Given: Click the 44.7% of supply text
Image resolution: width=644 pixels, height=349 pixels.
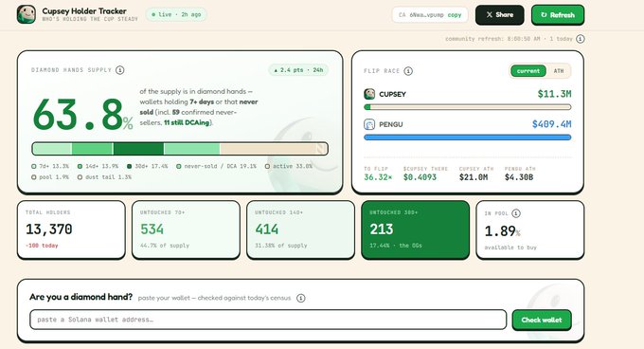Looking at the screenshot, I should click(165, 246).
